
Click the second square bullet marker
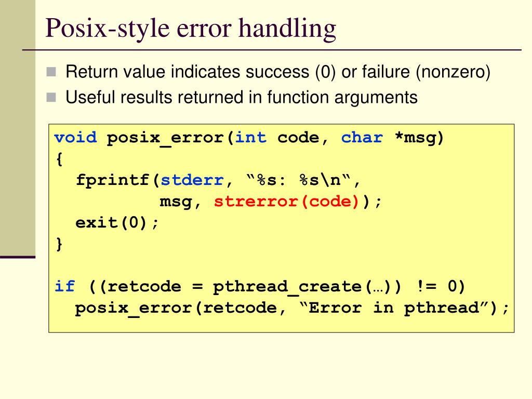point(51,97)
